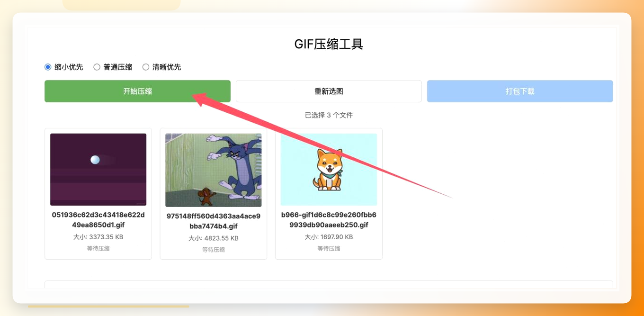Image resolution: width=644 pixels, height=316 pixels.
Task: Click filename 975148ff560d4363aa4ace9bba7474b4.gif
Action: 213,221
